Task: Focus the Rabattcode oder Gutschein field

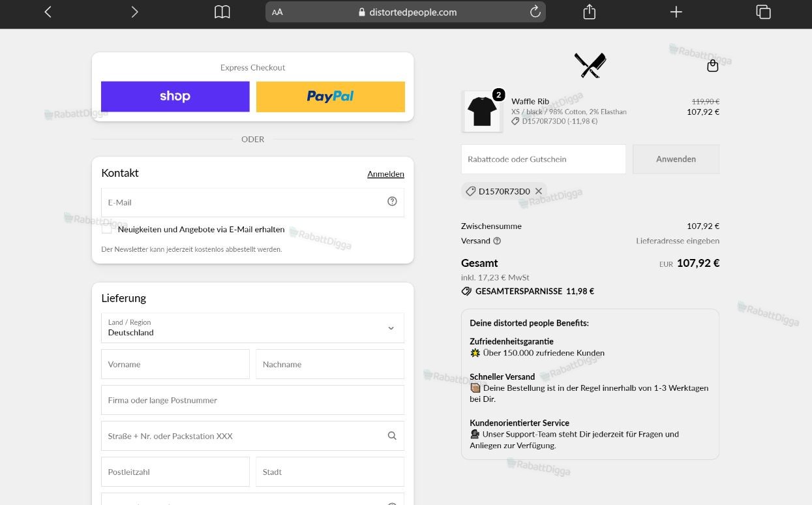Action: point(543,159)
